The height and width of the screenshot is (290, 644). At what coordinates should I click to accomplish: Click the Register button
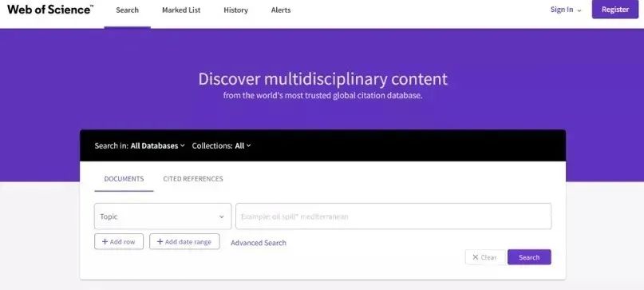pos(614,10)
